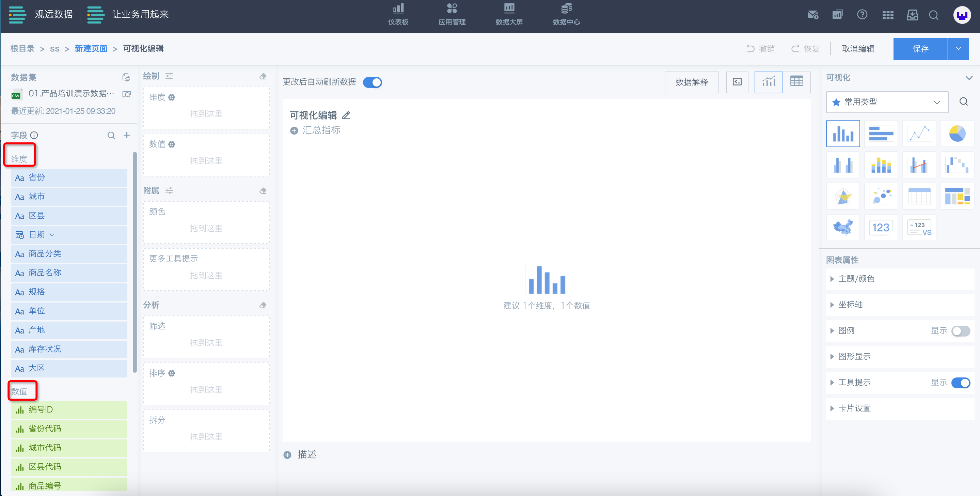Enable the 图例 display toggle
Image resolution: width=980 pixels, height=496 pixels.
point(960,331)
